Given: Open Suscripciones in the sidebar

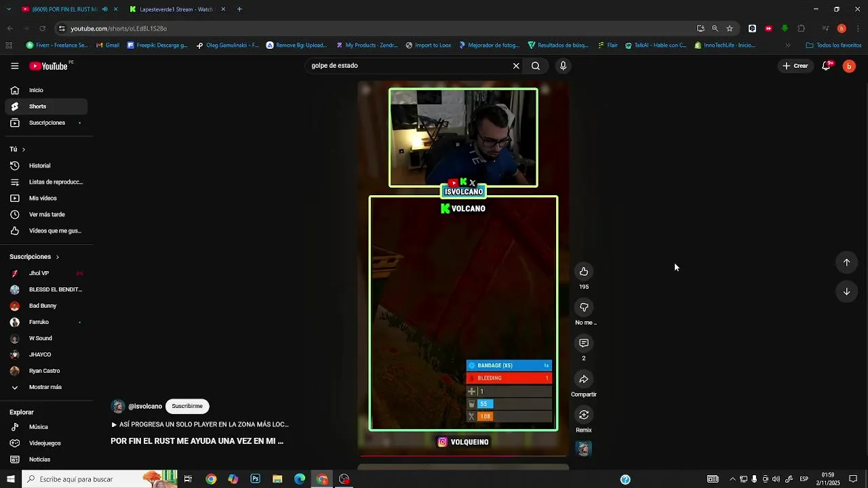Looking at the screenshot, I should (46, 123).
